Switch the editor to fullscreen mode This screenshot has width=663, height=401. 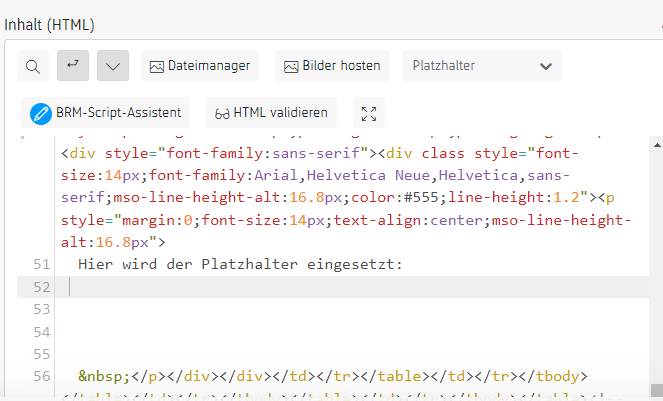(369, 113)
